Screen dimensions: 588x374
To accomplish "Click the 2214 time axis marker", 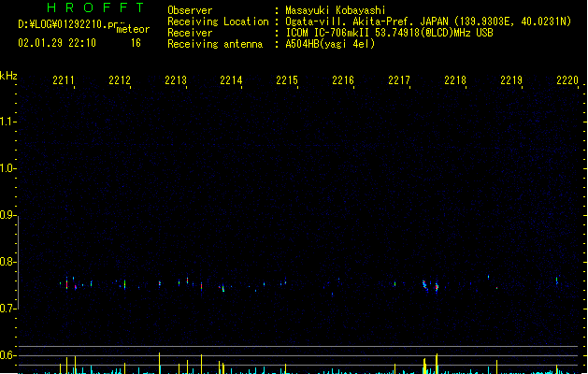I will (x=231, y=80).
